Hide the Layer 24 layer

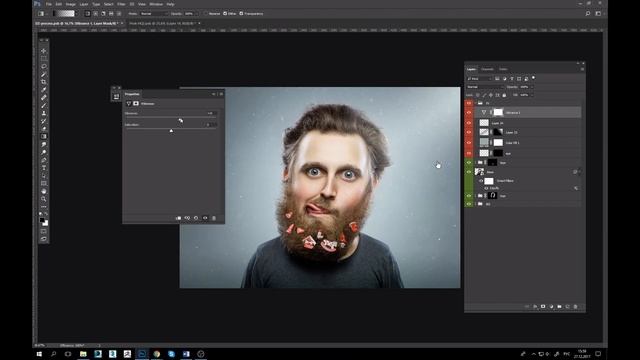point(469,122)
